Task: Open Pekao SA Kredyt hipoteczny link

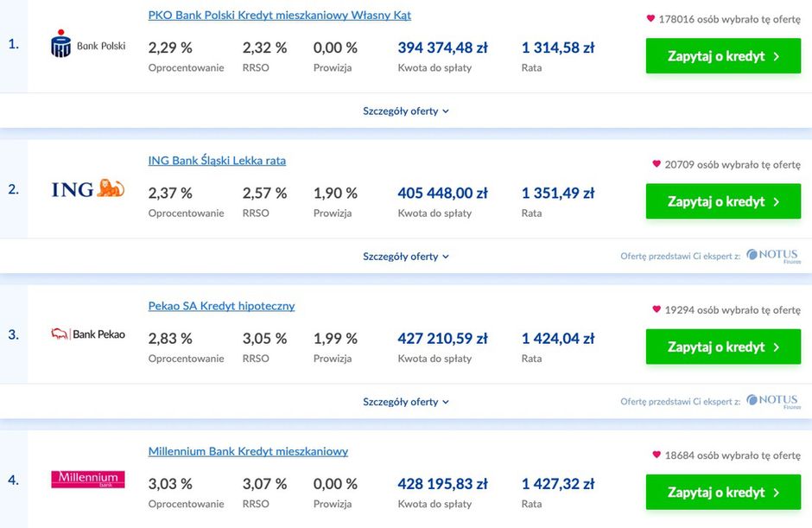Action: pyautogui.click(x=222, y=306)
